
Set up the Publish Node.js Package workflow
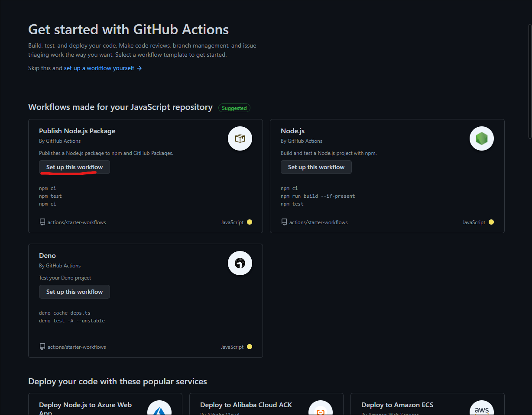point(75,167)
